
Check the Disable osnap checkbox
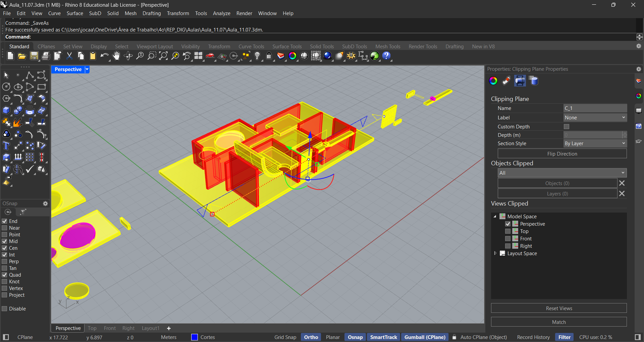click(5, 309)
